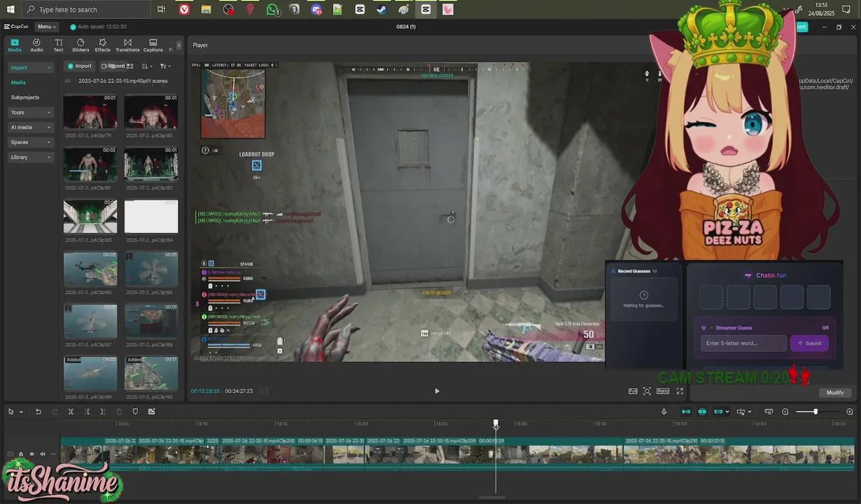
Task: Zoom in the timeline with plus icon
Action: pyautogui.click(x=850, y=412)
